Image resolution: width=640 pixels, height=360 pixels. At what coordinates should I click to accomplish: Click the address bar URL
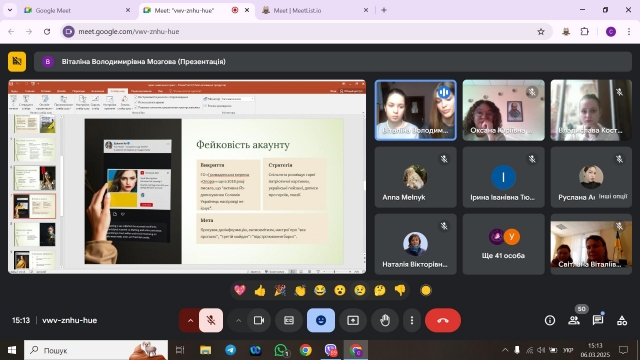(x=129, y=31)
